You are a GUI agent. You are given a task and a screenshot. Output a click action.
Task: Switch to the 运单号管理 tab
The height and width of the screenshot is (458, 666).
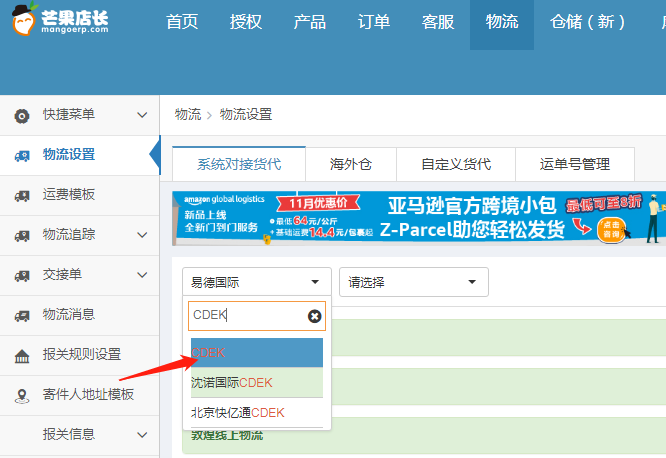pos(575,164)
